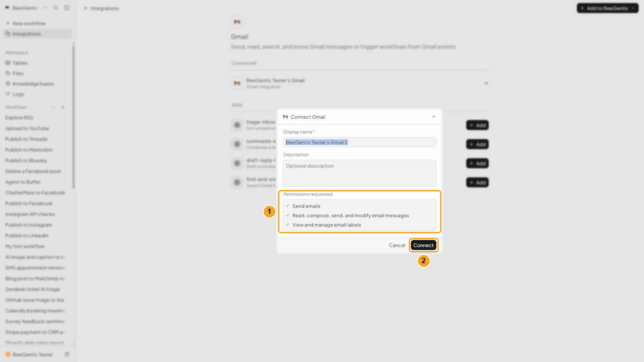Click the triage-inbox skill icon
The width and height of the screenshot is (644, 362).
(x=237, y=125)
